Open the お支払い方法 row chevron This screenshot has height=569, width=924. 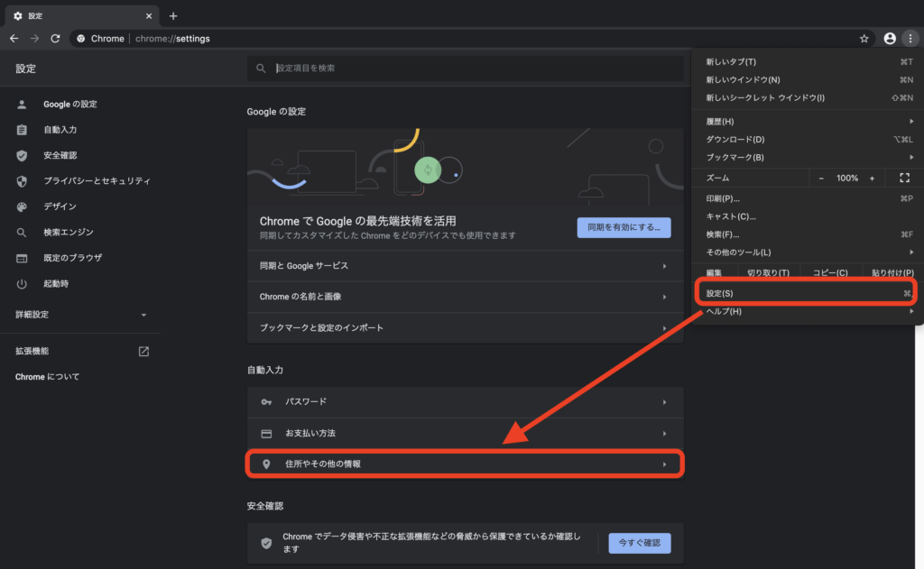tap(664, 434)
